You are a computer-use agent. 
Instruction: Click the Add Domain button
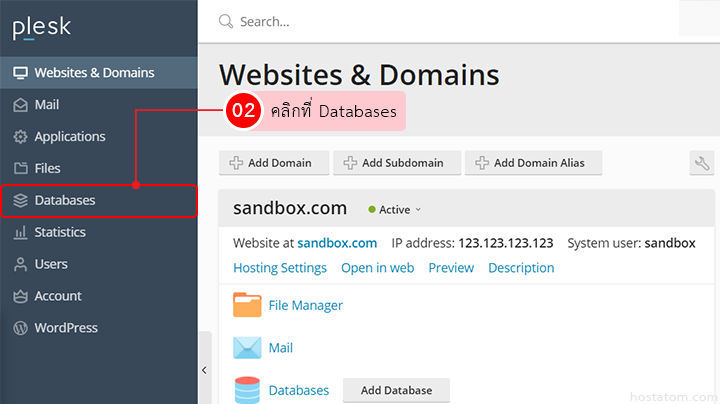[x=271, y=163]
